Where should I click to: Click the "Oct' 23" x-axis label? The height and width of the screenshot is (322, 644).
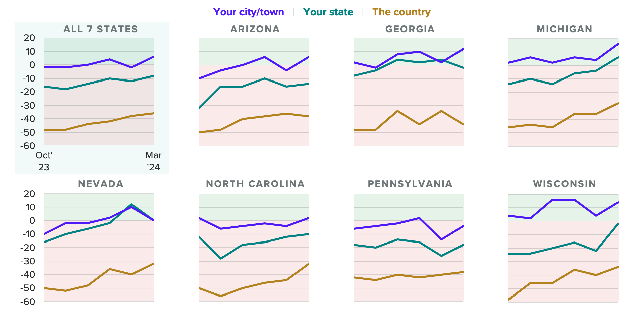tap(44, 161)
